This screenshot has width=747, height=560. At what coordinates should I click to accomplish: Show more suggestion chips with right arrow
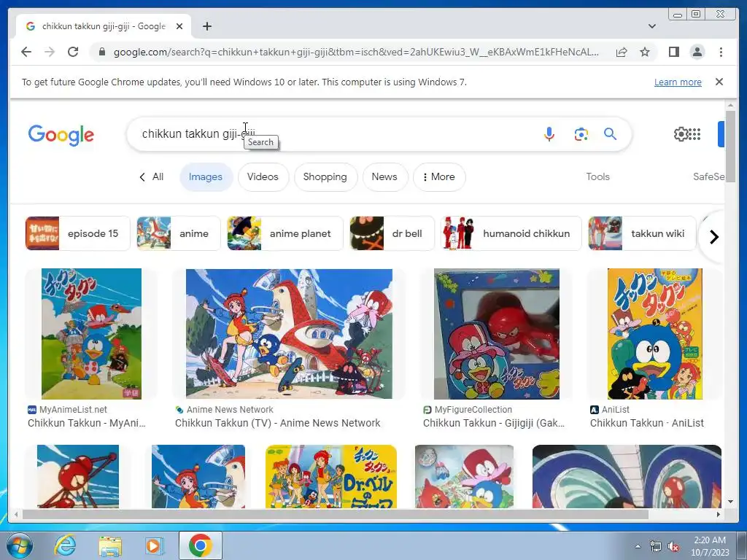tap(713, 237)
